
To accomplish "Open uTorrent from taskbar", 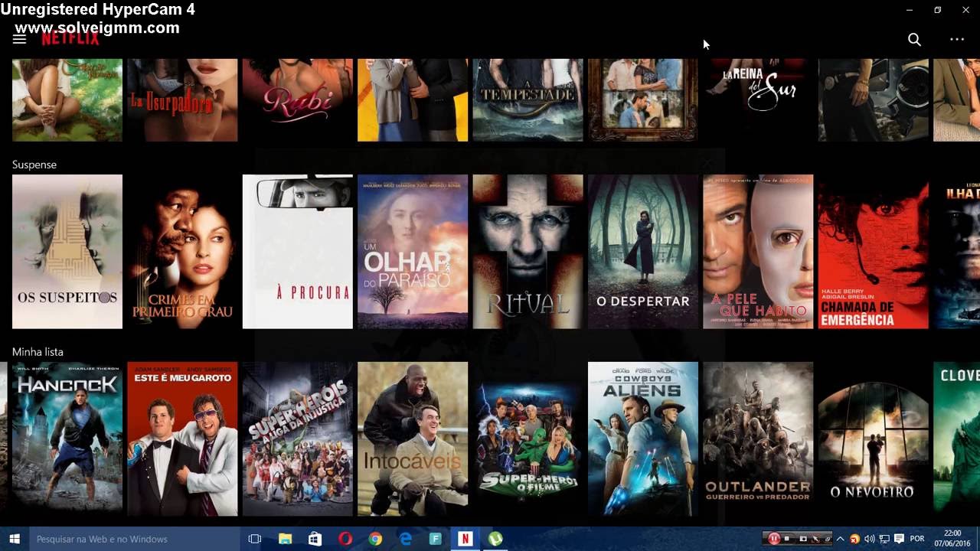I will tap(495, 539).
